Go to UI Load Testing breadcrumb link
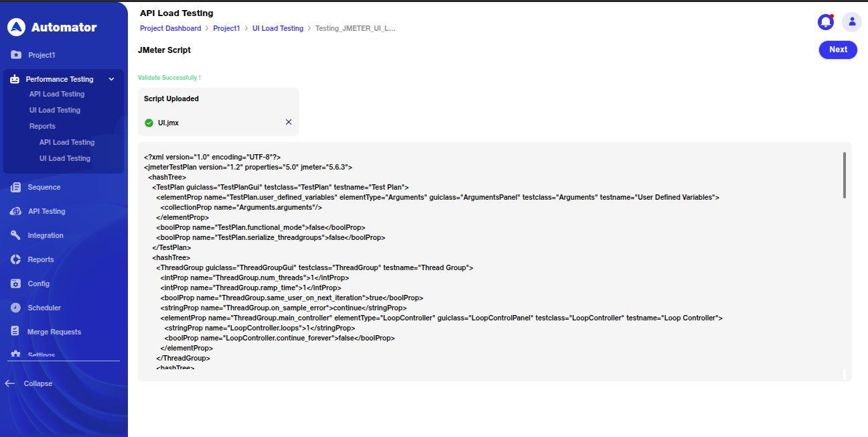This screenshot has width=868, height=437. [278, 29]
